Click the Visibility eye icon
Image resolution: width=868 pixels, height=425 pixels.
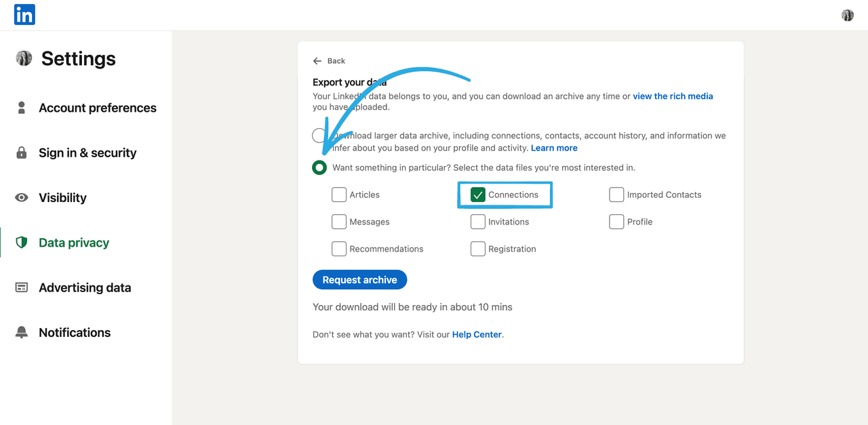coord(22,198)
